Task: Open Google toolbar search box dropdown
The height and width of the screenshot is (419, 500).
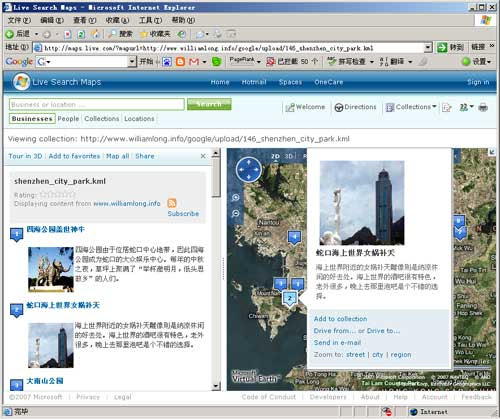Action: (132, 61)
